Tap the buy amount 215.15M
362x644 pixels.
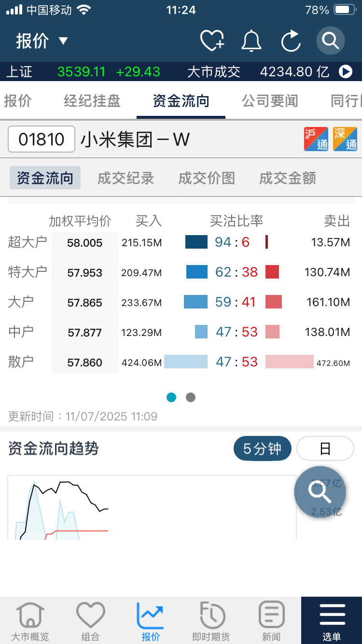[x=141, y=243]
